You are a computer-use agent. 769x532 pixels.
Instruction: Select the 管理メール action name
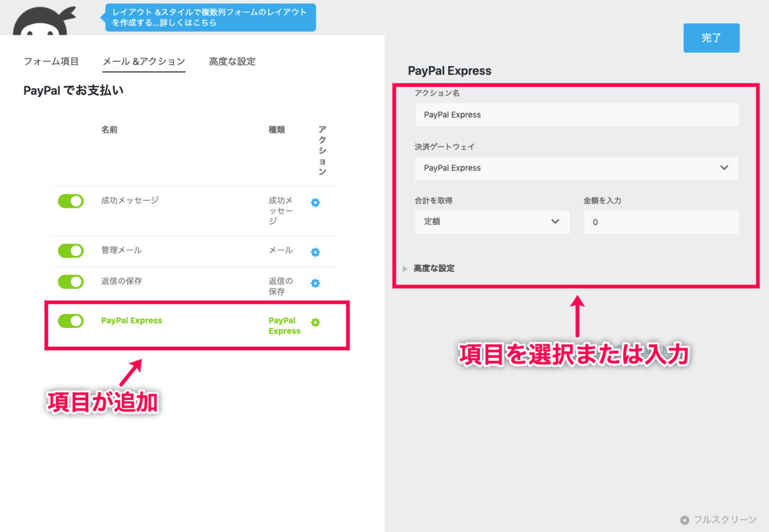(x=121, y=250)
